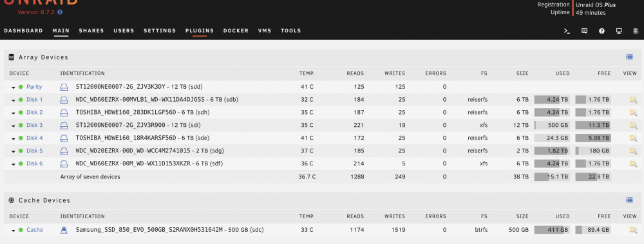Viewport: 644px width, 244px height.
Task: Click the Disk 5 green status indicator
Action: [21, 151]
